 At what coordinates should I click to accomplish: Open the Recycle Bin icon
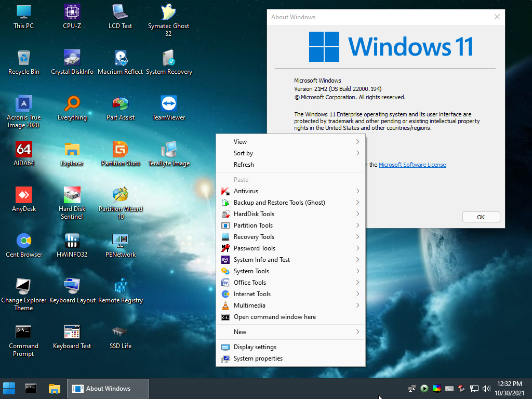click(24, 62)
